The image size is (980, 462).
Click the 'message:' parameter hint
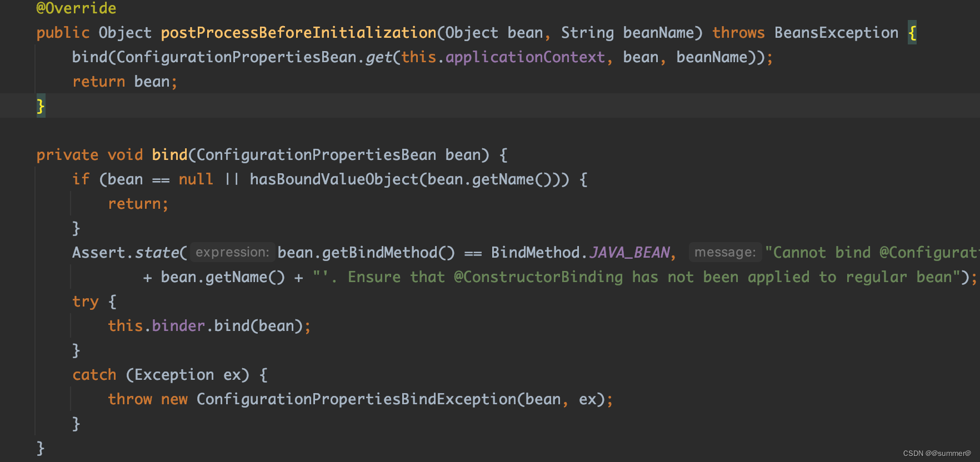pos(725,252)
